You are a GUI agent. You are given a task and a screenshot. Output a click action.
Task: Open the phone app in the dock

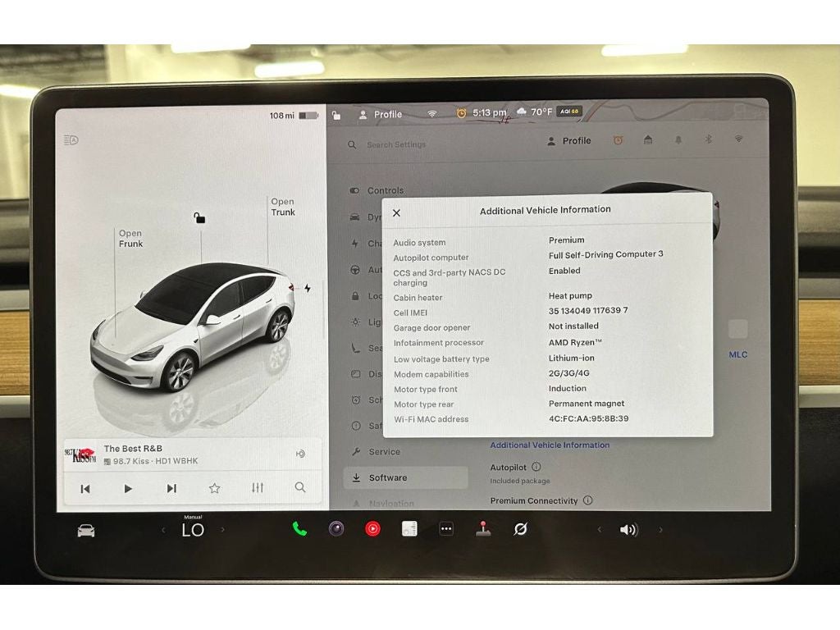(x=299, y=529)
